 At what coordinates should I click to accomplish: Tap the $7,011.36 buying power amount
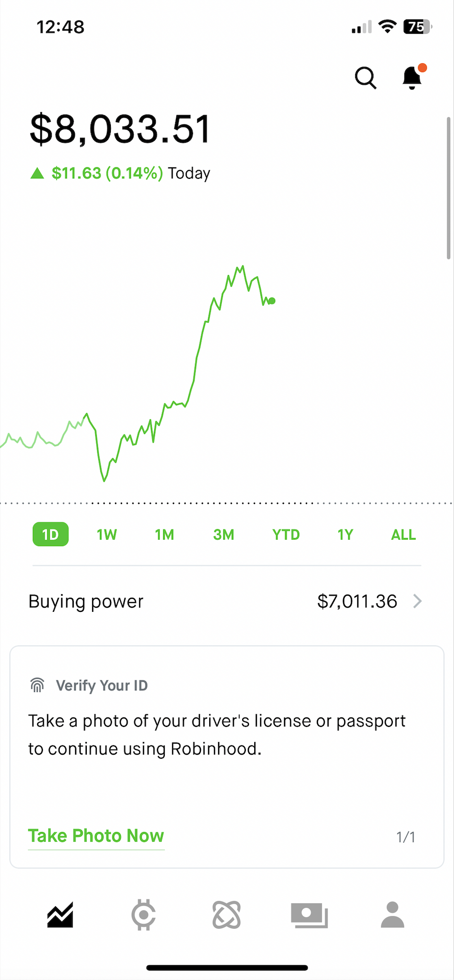[357, 601]
